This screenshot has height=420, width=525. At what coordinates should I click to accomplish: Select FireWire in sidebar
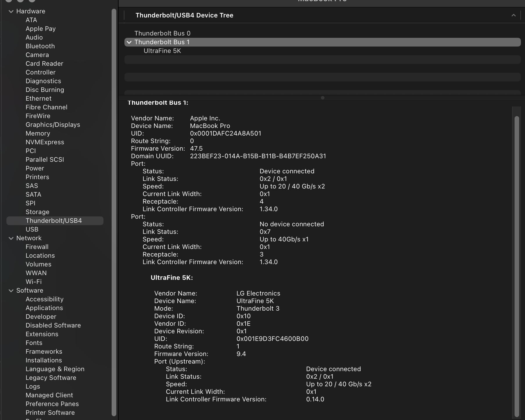[x=38, y=116]
